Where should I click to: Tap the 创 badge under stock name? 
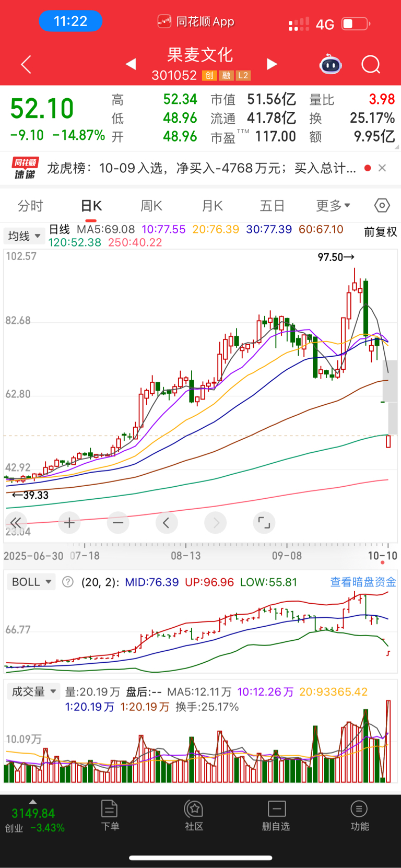point(209,76)
